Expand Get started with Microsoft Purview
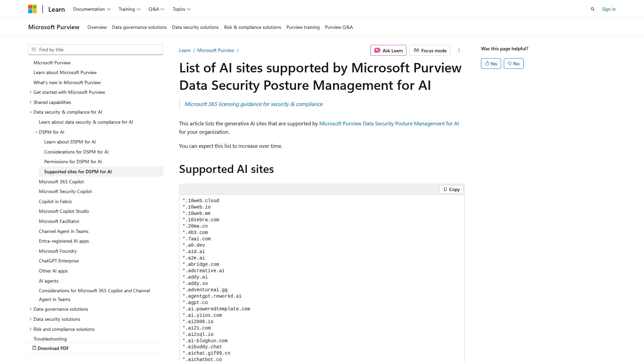The width and height of the screenshot is (644, 362). point(31,92)
